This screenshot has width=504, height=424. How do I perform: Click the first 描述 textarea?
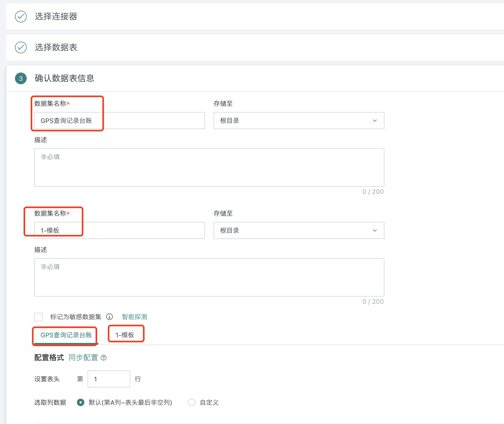coord(209,167)
